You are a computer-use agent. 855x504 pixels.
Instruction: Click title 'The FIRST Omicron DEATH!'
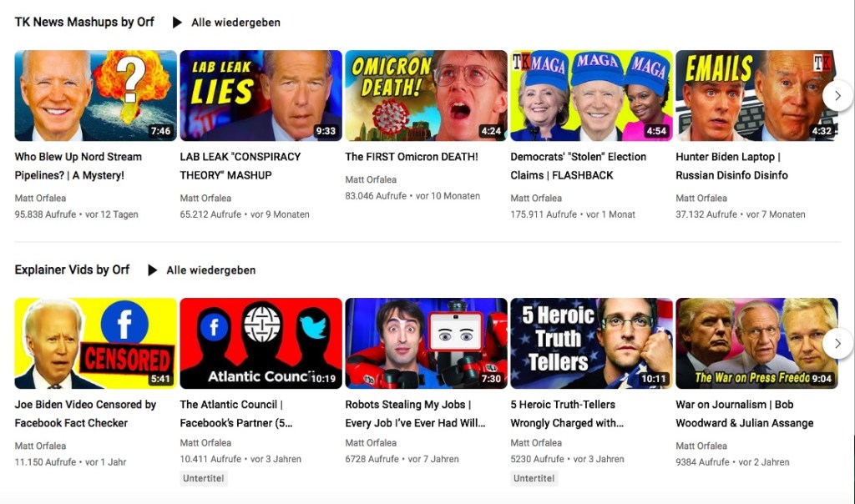(x=412, y=157)
